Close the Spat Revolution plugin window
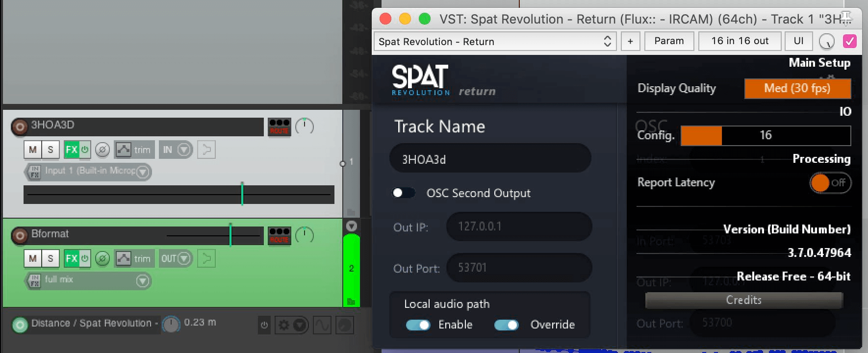 (x=385, y=19)
